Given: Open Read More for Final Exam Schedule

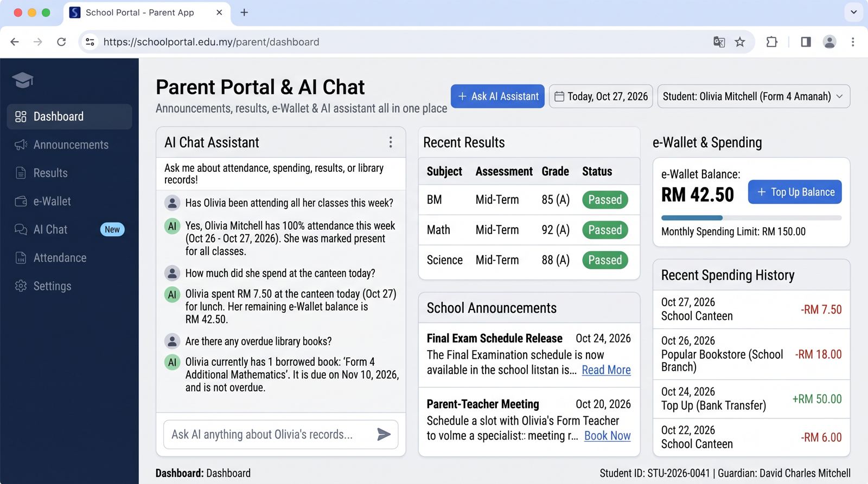Looking at the screenshot, I should coord(606,370).
